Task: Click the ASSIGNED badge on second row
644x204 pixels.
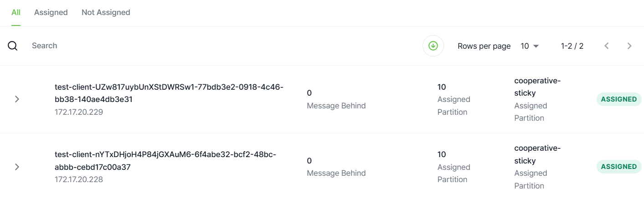Action: [619, 167]
